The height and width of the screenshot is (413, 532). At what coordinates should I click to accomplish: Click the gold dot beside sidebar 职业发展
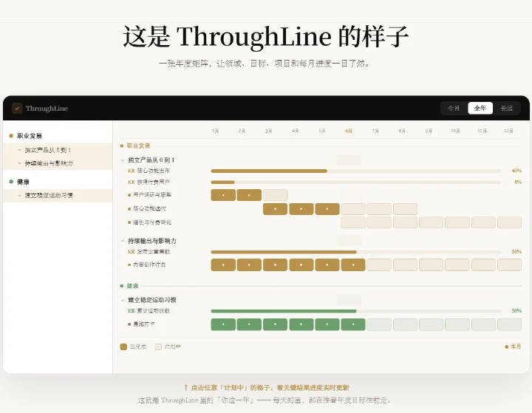click(11, 136)
